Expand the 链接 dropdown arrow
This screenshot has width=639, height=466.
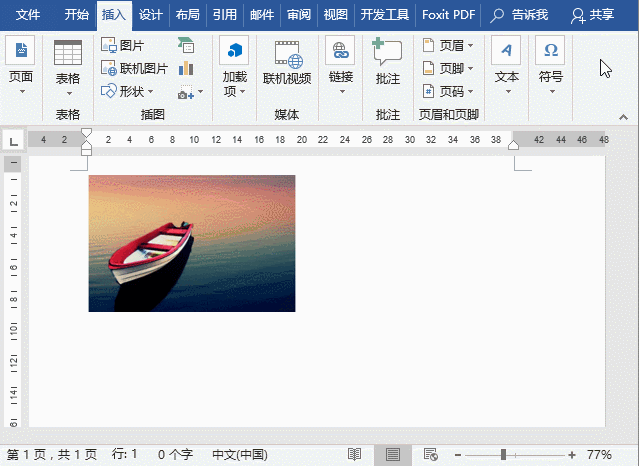342,92
